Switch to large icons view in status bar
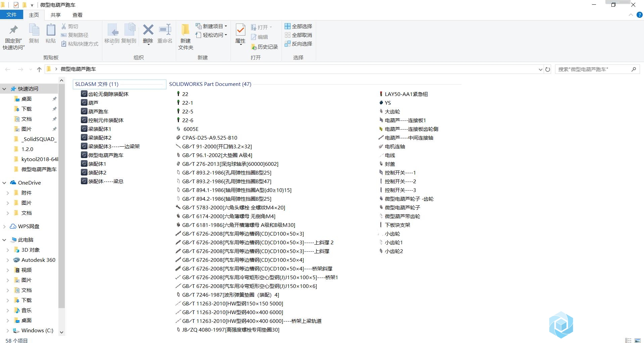Screen dimensions: 644x343 [x=638, y=340]
